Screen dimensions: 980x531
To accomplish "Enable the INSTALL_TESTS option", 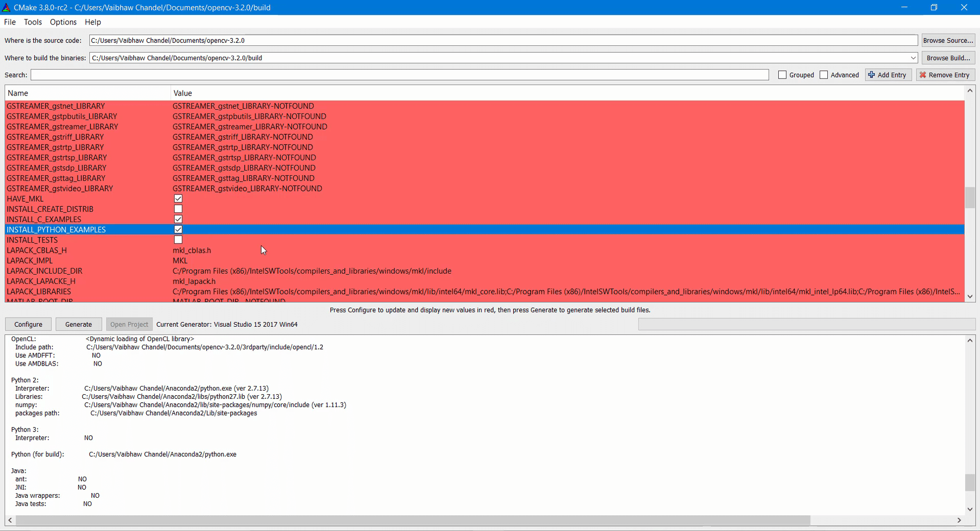I will click(x=178, y=239).
